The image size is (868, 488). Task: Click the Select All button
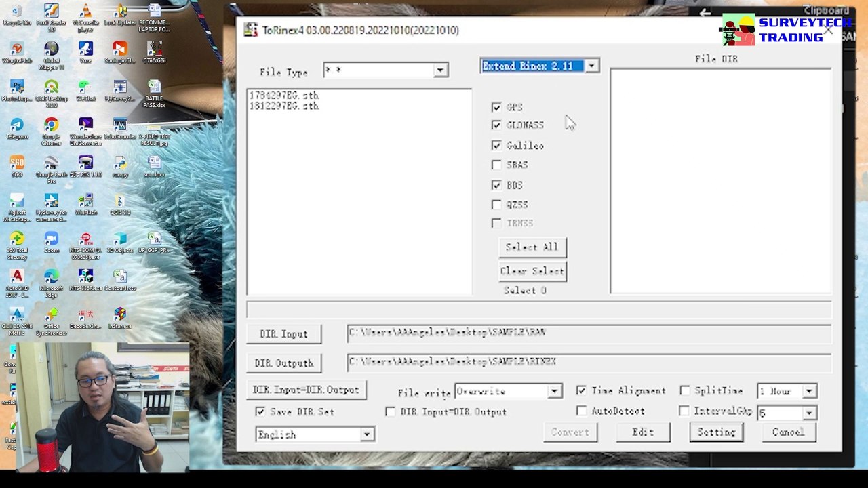click(x=532, y=247)
